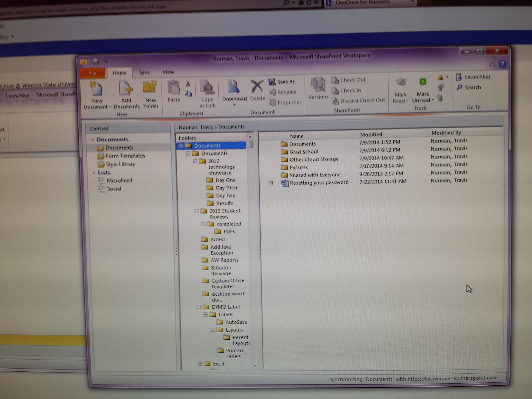Select the Grad School folder row
This screenshot has height=399, width=532.
pos(304,152)
